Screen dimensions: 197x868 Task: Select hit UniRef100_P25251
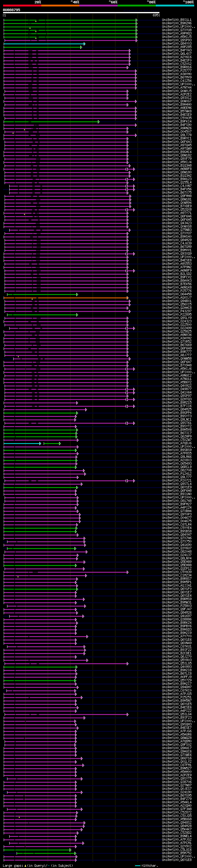pyautogui.click(x=177, y=697)
